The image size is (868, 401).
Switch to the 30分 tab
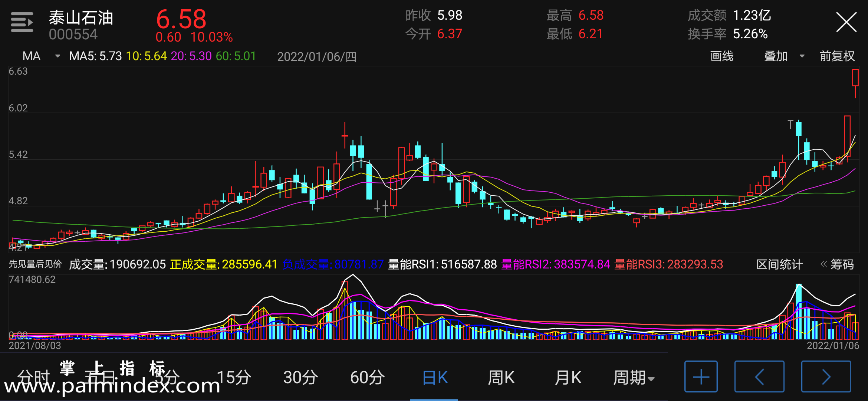(300, 378)
